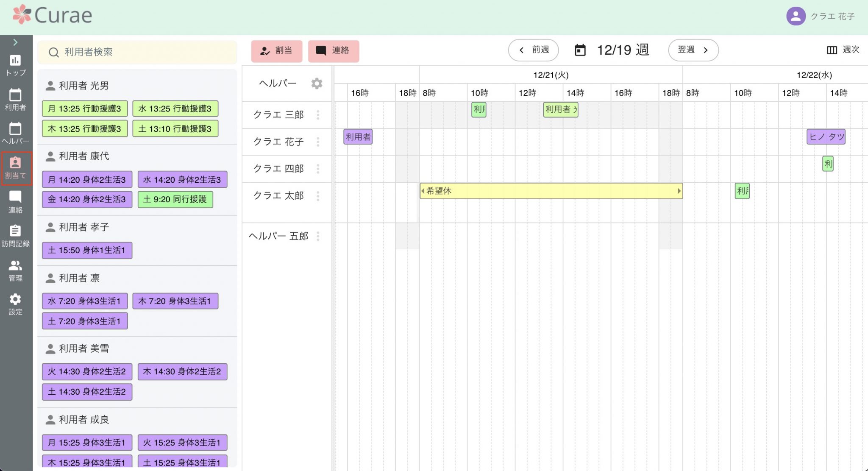Click the user avatar icon for クラエ 花子

pos(796,16)
